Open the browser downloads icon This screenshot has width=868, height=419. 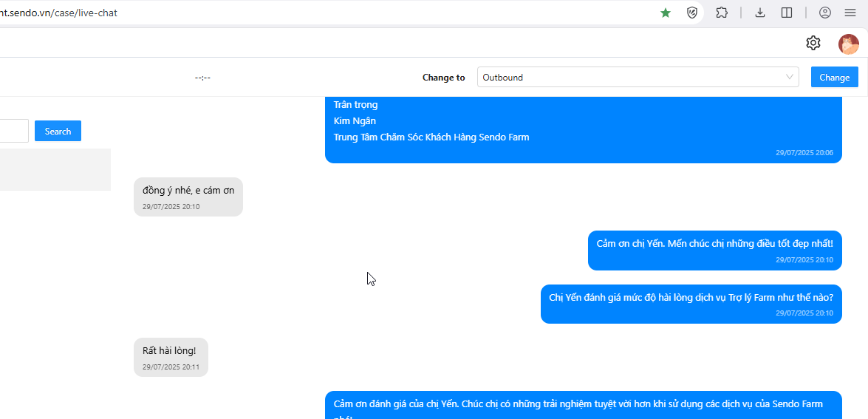(760, 13)
